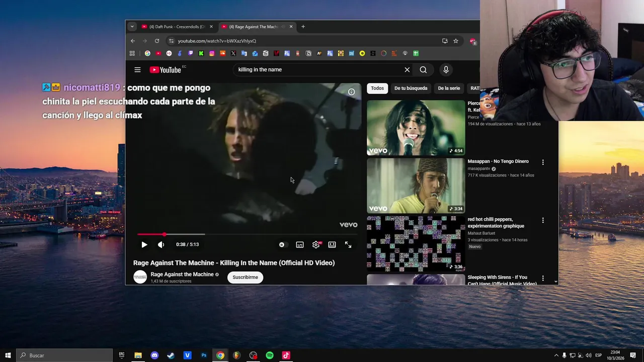Select the Todos filter chip

click(377, 88)
